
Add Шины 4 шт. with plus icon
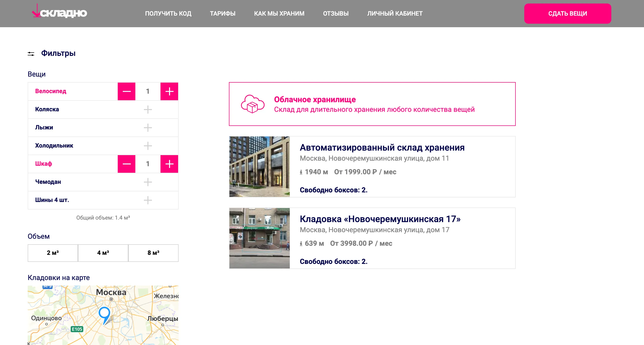(148, 200)
